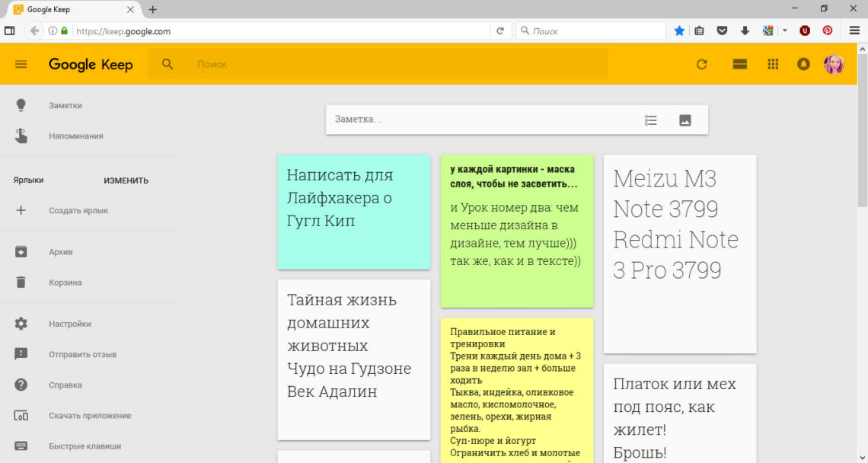Image resolution: width=868 pixels, height=463 pixels.
Task: Open 'Архив' in the sidebar
Action: click(x=61, y=252)
